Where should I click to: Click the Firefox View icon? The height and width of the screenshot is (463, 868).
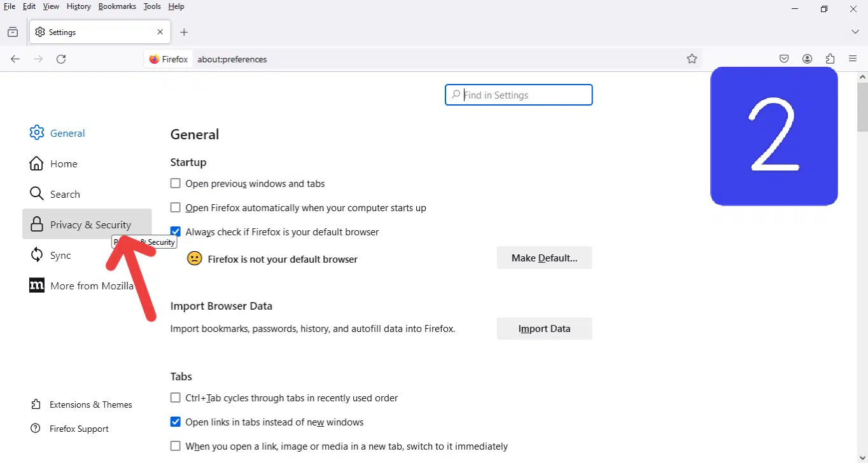tap(13, 32)
